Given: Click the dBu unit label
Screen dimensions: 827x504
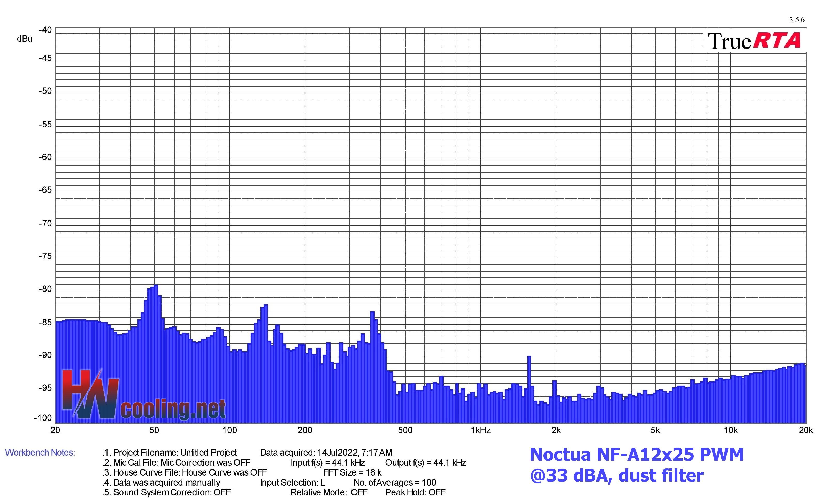Looking at the screenshot, I should (25, 39).
